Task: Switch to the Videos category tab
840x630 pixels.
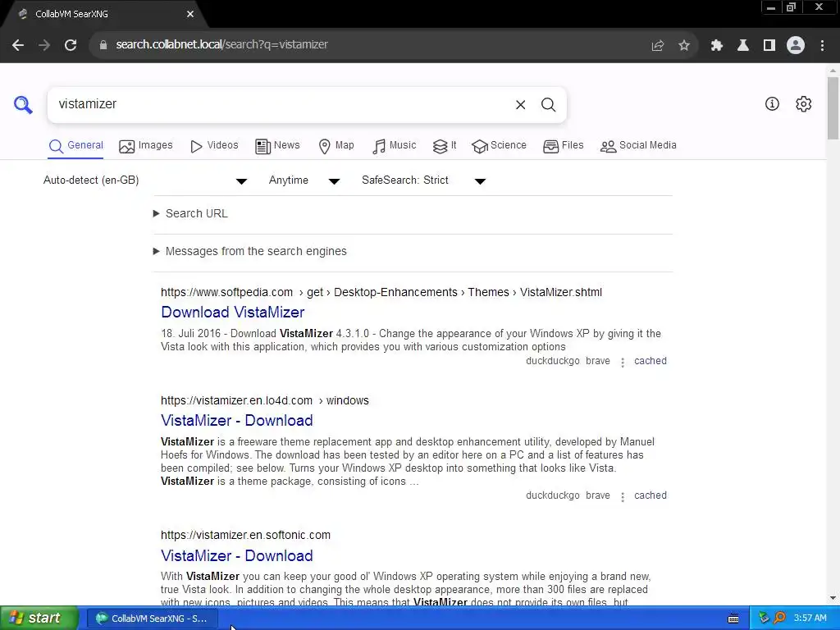Action: click(214, 146)
